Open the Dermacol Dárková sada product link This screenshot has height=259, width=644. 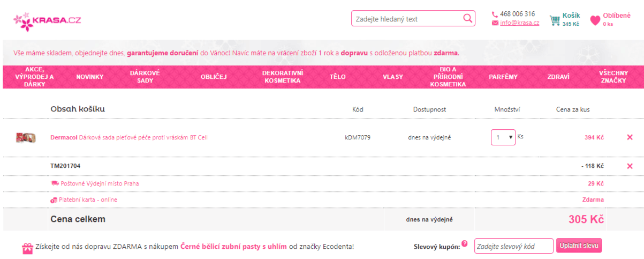pyautogui.click(x=128, y=137)
